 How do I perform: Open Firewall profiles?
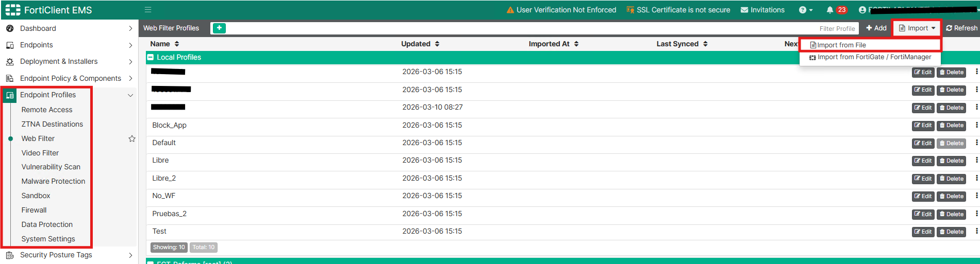[34, 210]
